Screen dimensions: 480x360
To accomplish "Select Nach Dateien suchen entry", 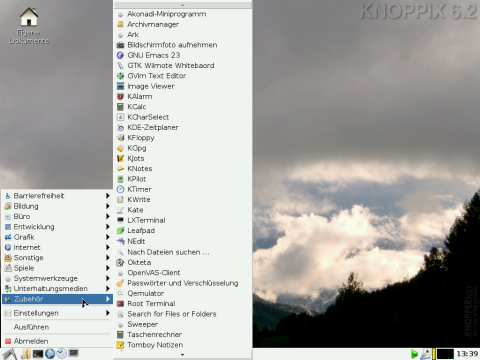I will tap(183, 252).
